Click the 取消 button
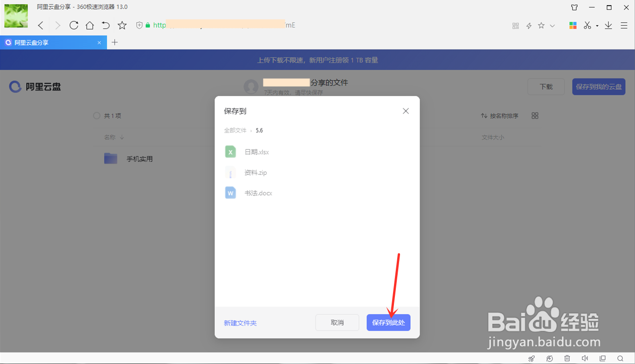 click(337, 323)
